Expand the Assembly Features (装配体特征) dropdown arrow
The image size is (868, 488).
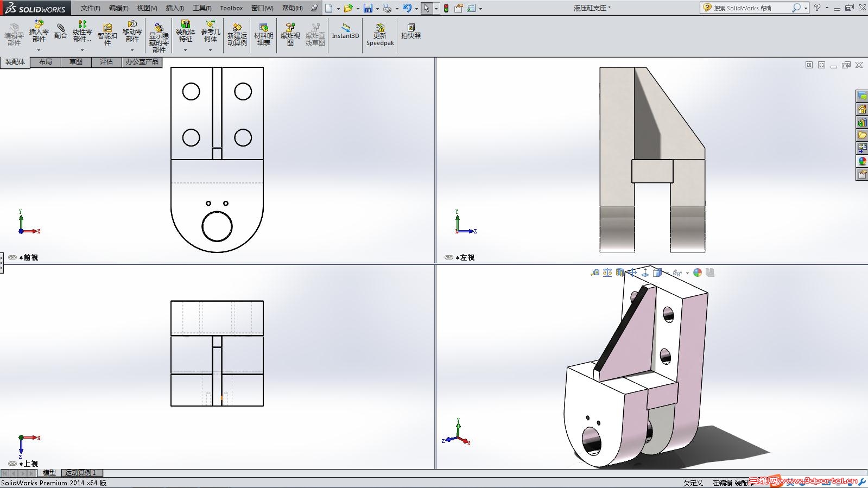[x=186, y=50]
